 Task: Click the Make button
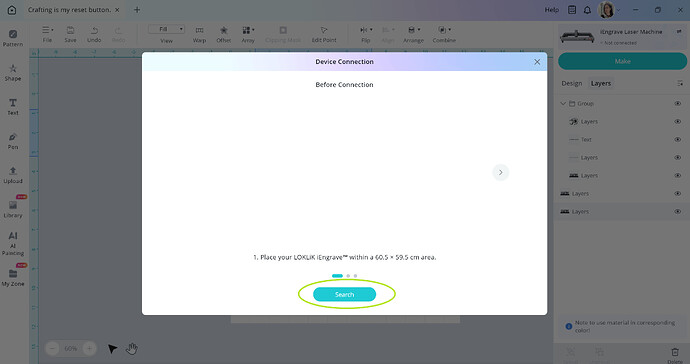tap(622, 61)
